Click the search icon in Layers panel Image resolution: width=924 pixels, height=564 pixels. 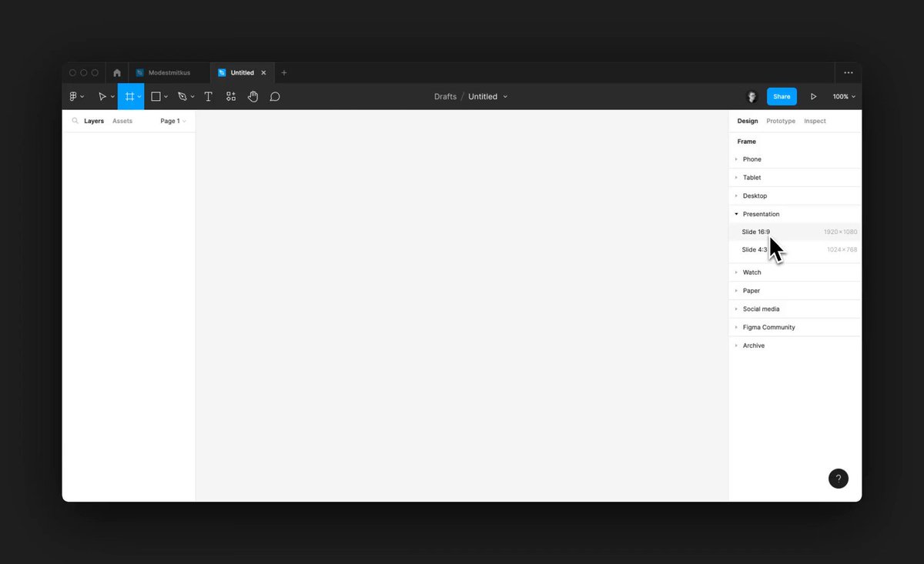click(x=75, y=121)
